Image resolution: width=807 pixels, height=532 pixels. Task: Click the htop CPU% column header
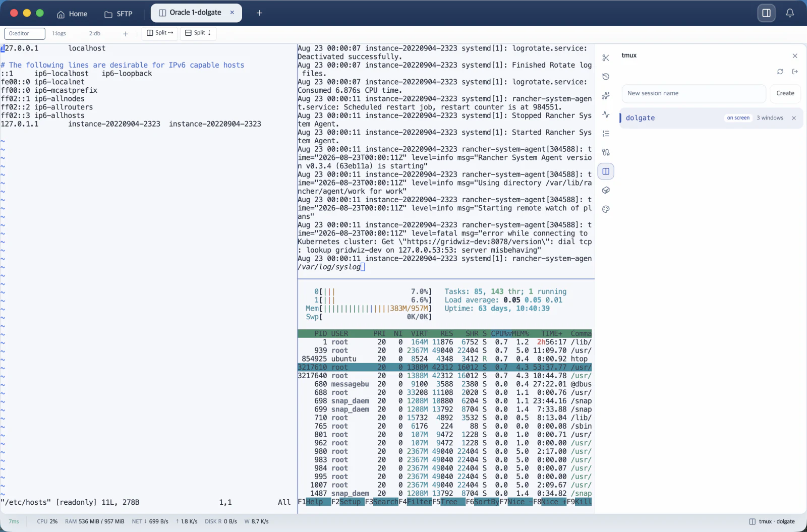pyautogui.click(x=501, y=334)
